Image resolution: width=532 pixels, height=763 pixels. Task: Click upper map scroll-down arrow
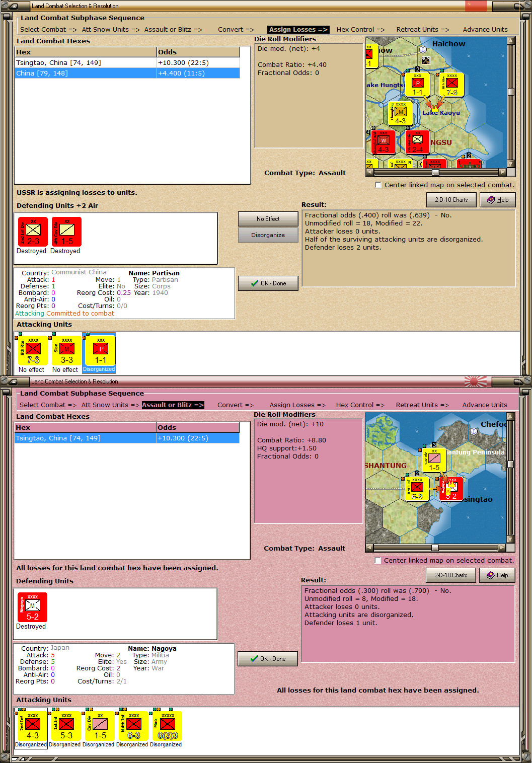[x=511, y=164]
